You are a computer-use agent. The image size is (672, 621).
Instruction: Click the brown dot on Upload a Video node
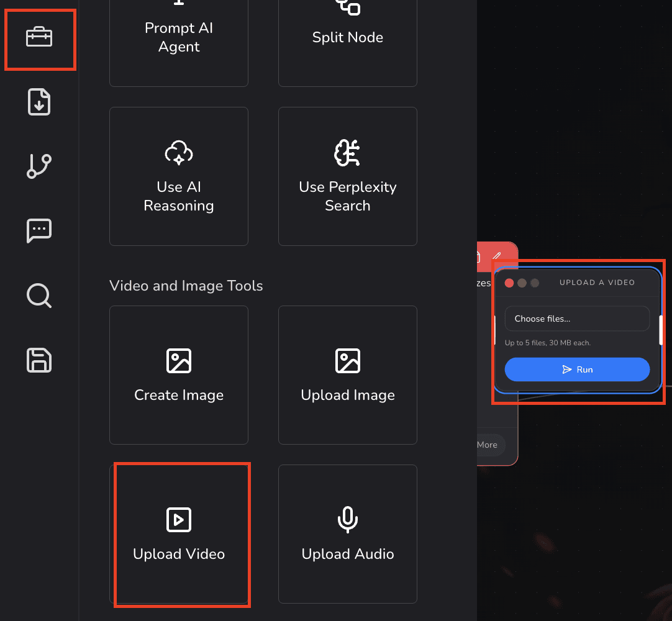point(522,283)
